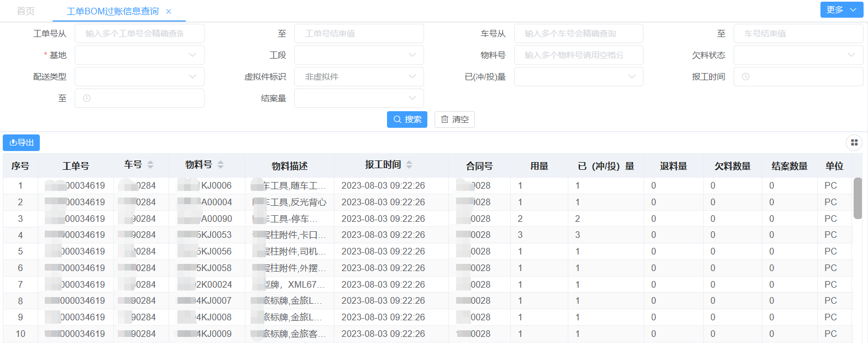Close the 工单BOM过账信息查询 tab

pyautogui.click(x=169, y=12)
